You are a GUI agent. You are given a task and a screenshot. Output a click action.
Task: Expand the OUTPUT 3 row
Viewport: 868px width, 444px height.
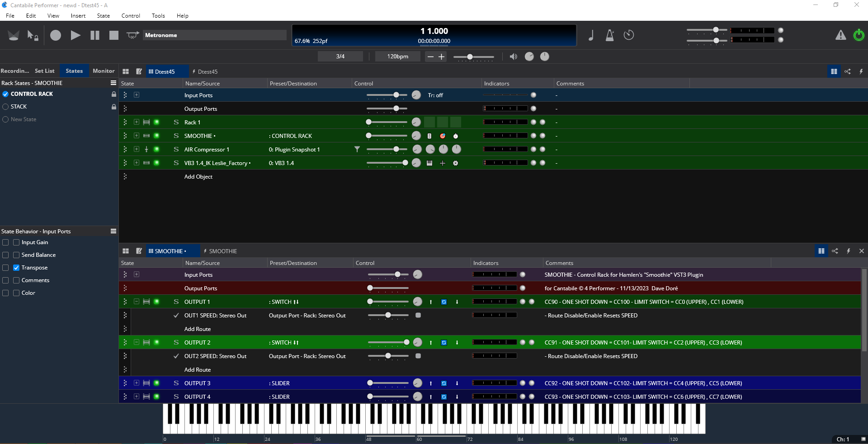(x=137, y=383)
